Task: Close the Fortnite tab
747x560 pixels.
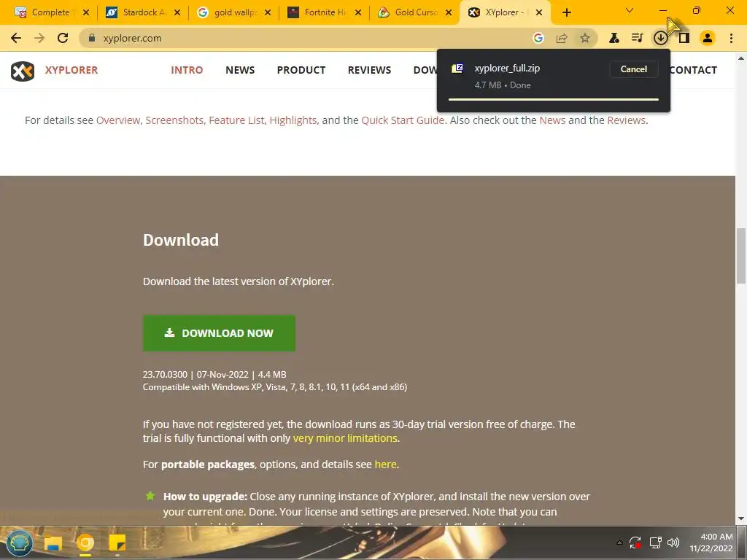Action: coord(358,12)
